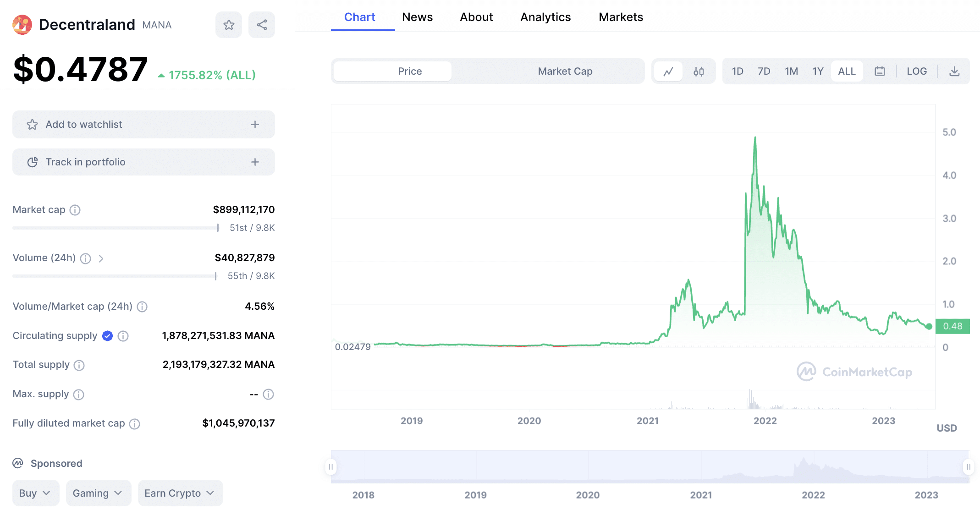Click Add to watchlist button
The image size is (980, 515).
[x=143, y=125]
